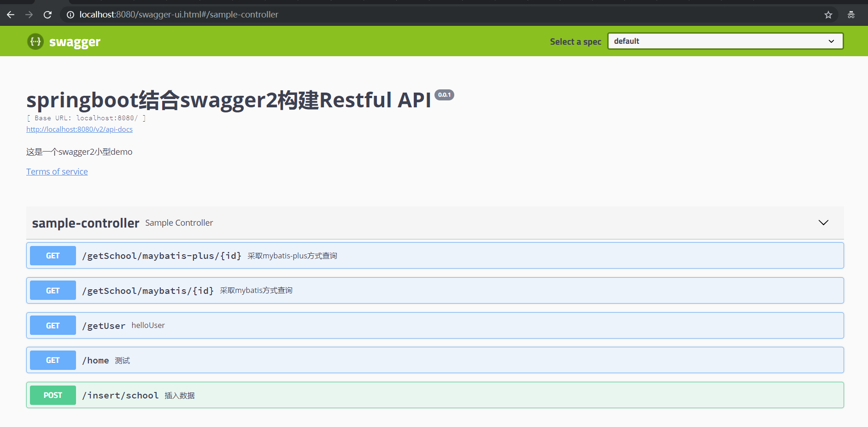Click the Select a spec label
The image size is (868, 427).
coord(575,41)
